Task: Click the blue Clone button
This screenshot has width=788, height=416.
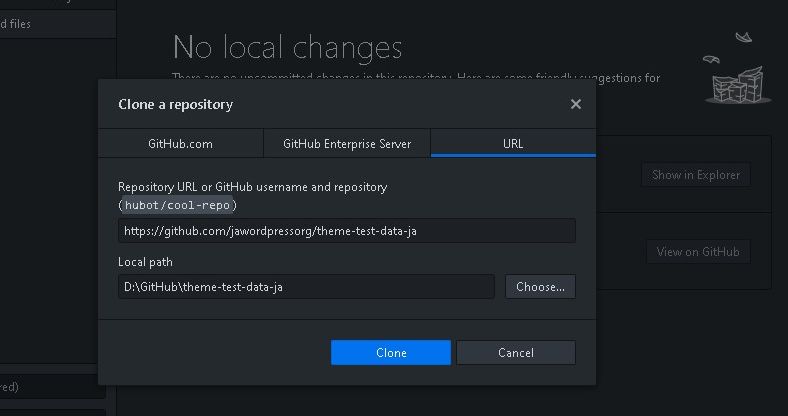Action: [x=391, y=352]
